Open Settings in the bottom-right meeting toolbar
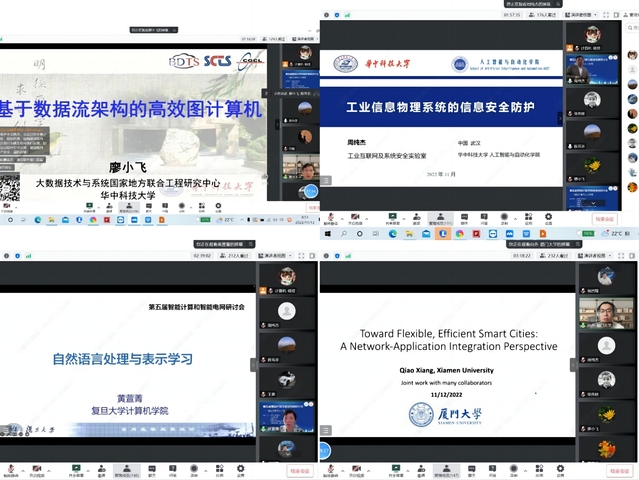Image resolution: width=639 pixels, height=480 pixels. pyautogui.click(x=560, y=468)
